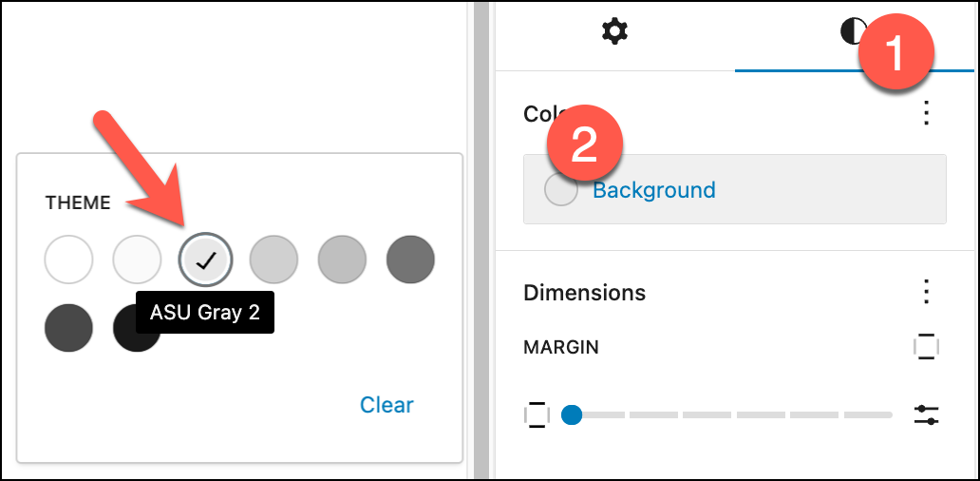
Task: Switch to the Styles half-circle tab
Action: coord(853,32)
